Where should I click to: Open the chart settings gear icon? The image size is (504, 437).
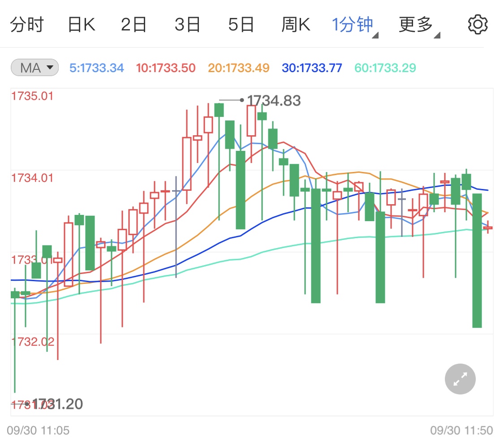[478, 24]
